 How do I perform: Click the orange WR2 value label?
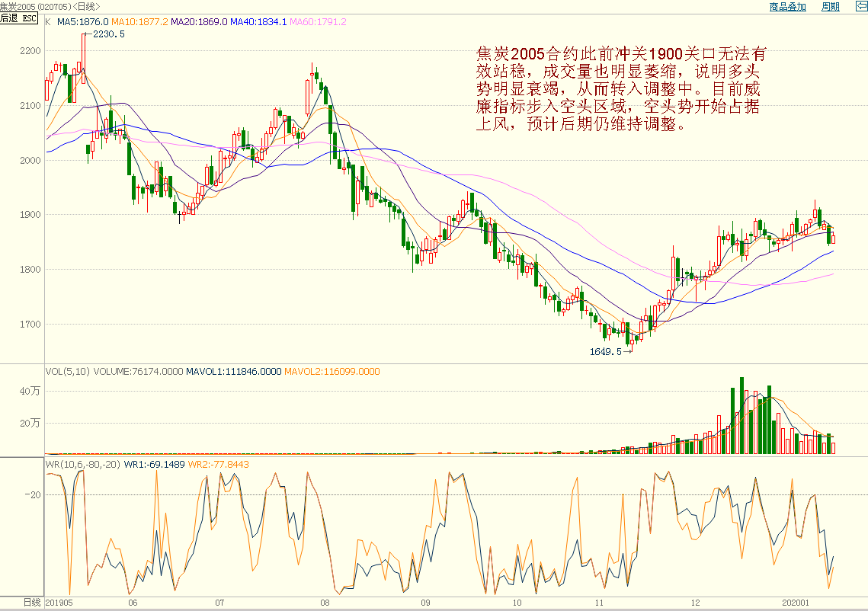coord(218,464)
